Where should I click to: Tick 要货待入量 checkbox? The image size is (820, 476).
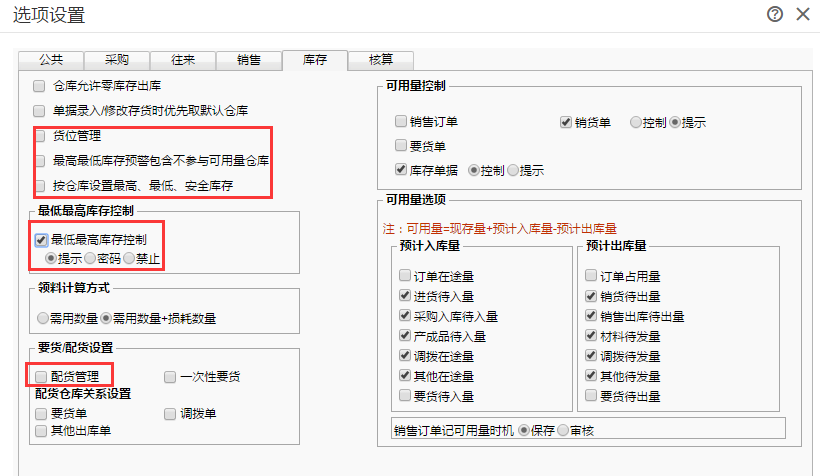[405, 395]
